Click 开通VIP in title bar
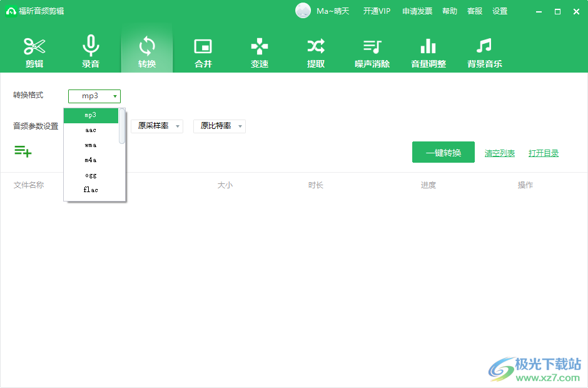The height and width of the screenshot is (388, 588). click(377, 11)
